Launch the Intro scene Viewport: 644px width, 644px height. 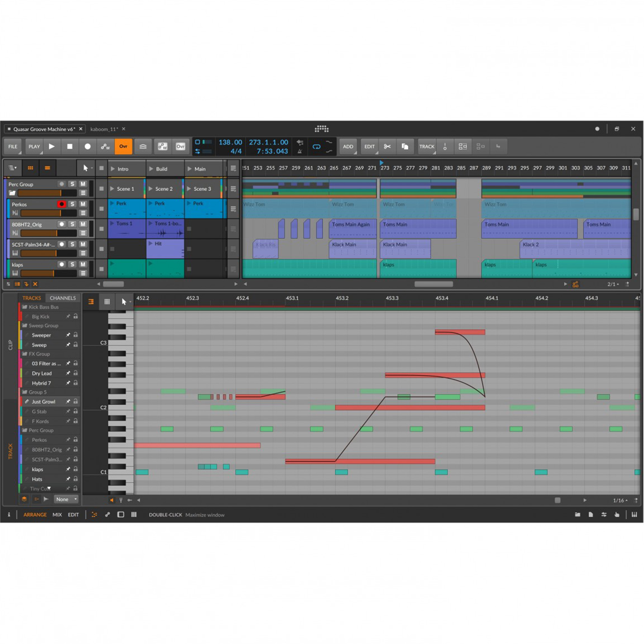point(113,169)
